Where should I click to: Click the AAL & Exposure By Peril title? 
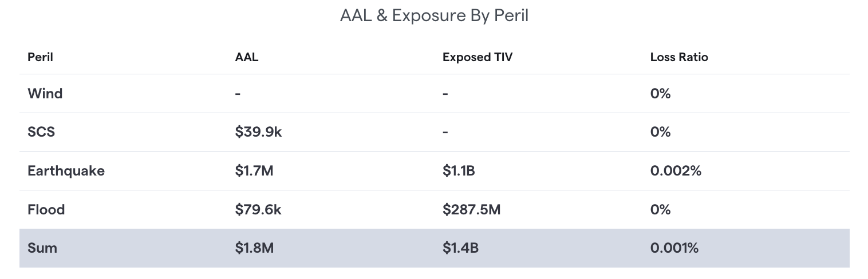tap(434, 15)
